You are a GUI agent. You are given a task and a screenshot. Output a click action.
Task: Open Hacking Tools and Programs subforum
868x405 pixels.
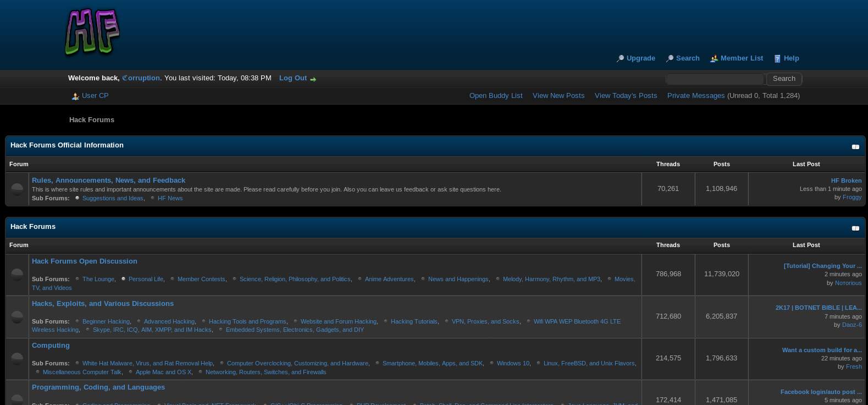247,321
